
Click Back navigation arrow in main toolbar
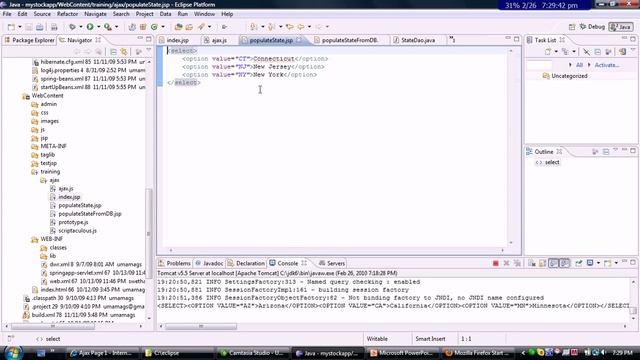(301, 27)
